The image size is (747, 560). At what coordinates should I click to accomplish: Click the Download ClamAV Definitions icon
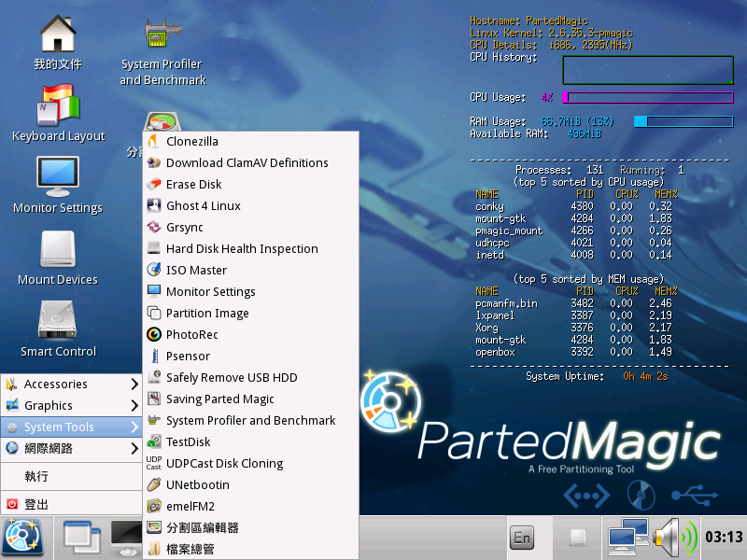(153, 162)
